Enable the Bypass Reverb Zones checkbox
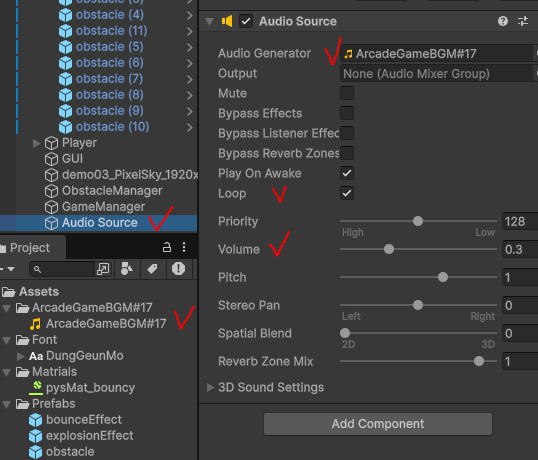 [347, 153]
